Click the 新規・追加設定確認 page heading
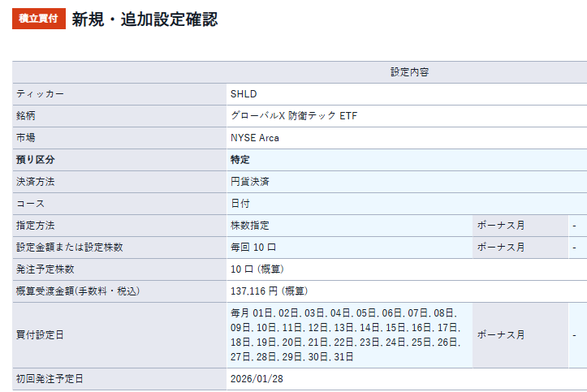This screenshot has height=392, width=587. tap(145, 19)
